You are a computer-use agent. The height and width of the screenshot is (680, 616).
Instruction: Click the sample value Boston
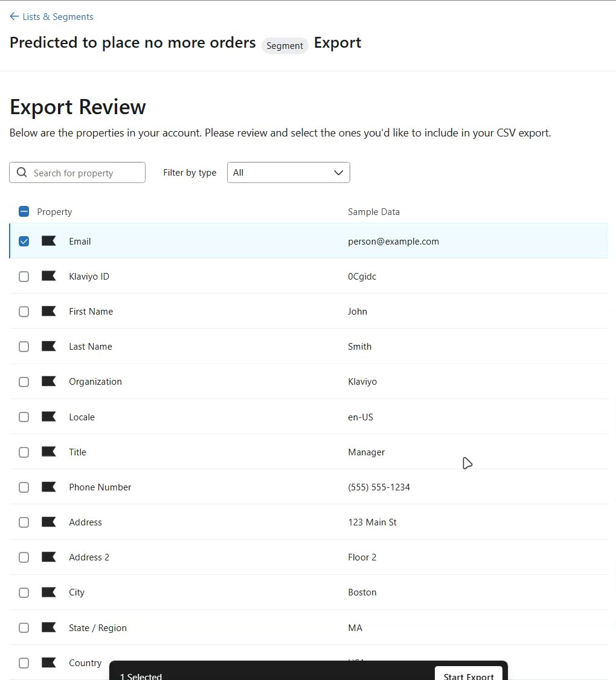pyautogui.click(x=362, y=592)
